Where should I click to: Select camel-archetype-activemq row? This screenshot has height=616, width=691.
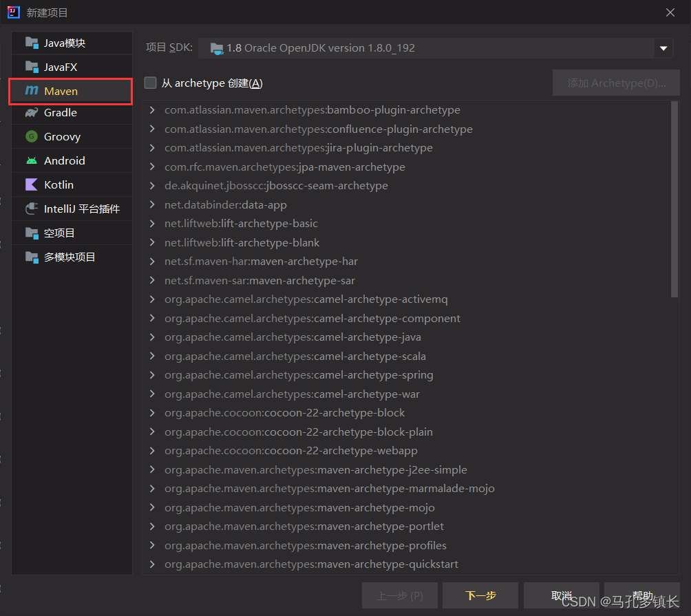coord(406,299)
